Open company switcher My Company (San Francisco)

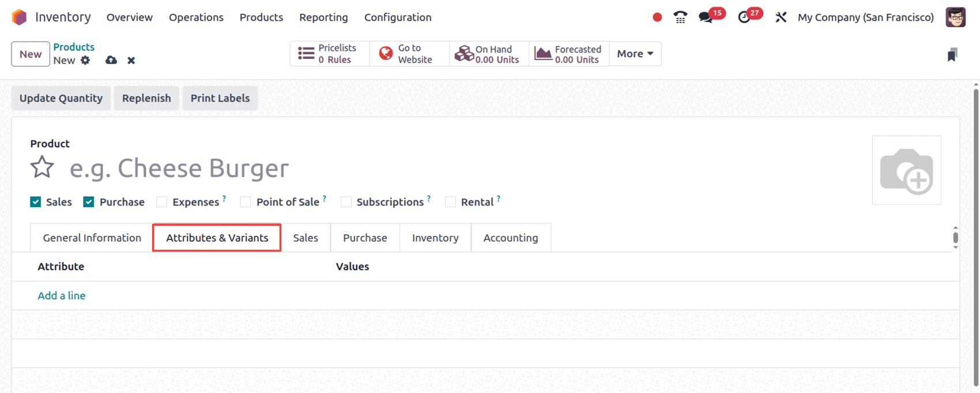click(865, 17)
